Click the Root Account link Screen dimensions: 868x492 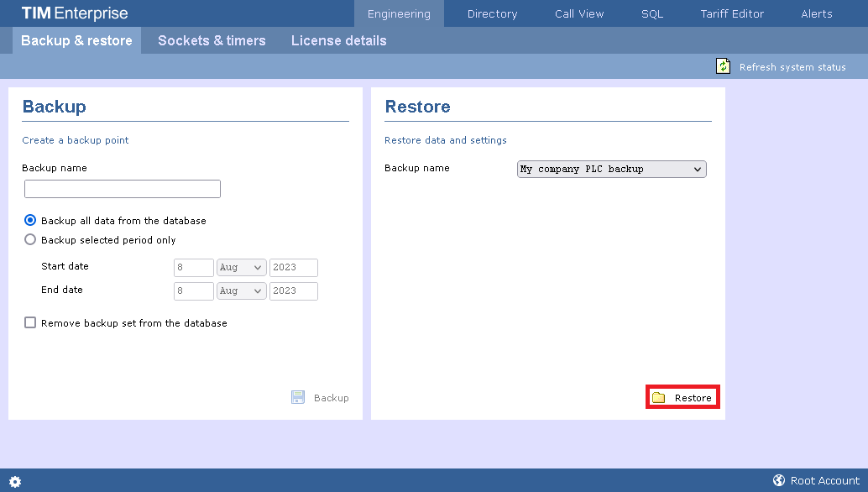pos(824,481)
